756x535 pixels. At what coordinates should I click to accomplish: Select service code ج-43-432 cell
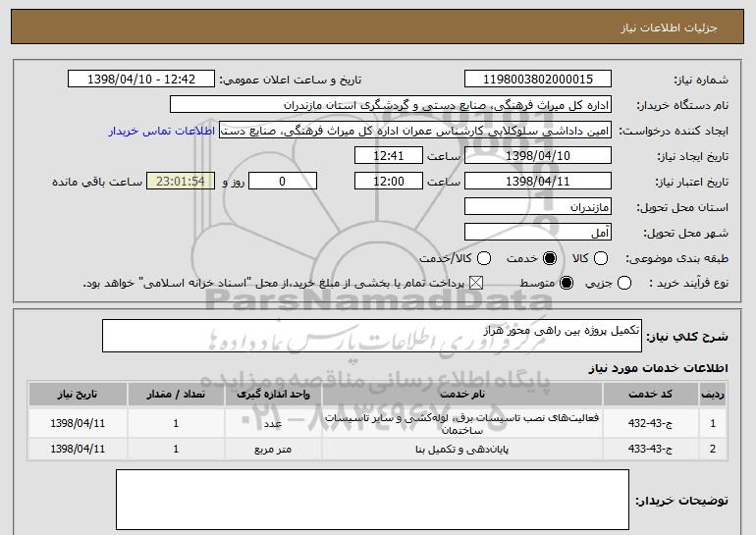[650, 423]
